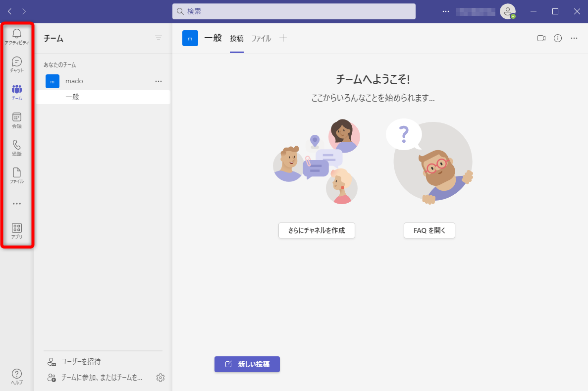Open the teams filter icon
The height and width of the screenshot is (391, 588).
click(x=159, y=38)
